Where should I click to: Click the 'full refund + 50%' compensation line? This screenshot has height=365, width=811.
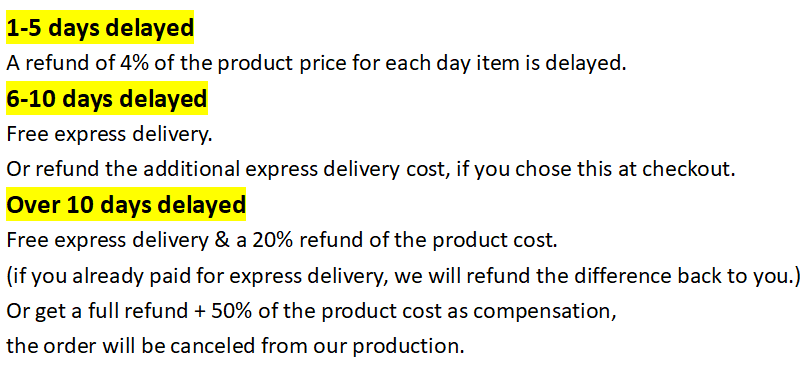[x=311, y=311]
